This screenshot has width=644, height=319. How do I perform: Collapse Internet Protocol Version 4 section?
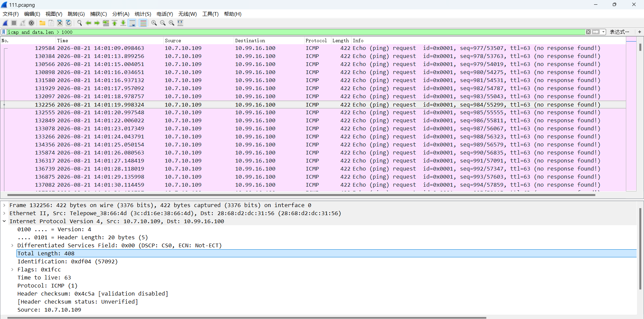4,221
